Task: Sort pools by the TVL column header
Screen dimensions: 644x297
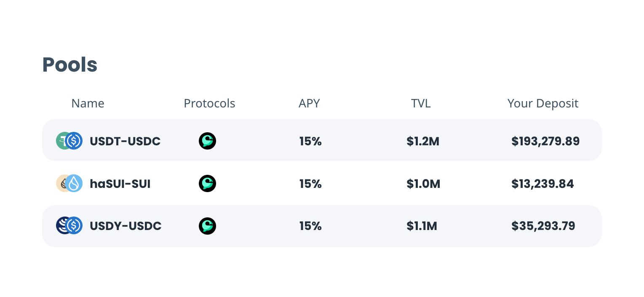Action: pos(421,103)
